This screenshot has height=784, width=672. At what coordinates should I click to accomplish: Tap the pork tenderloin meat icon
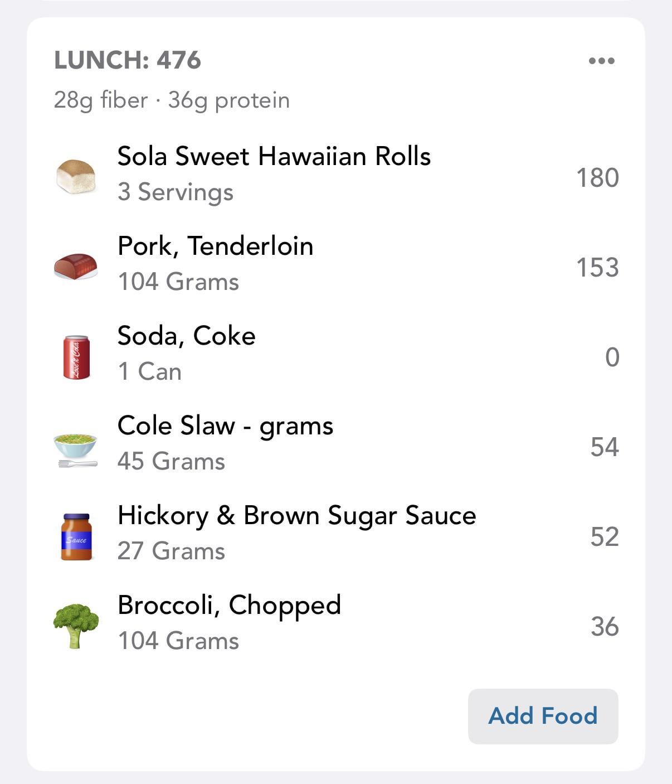coord(76,267)
